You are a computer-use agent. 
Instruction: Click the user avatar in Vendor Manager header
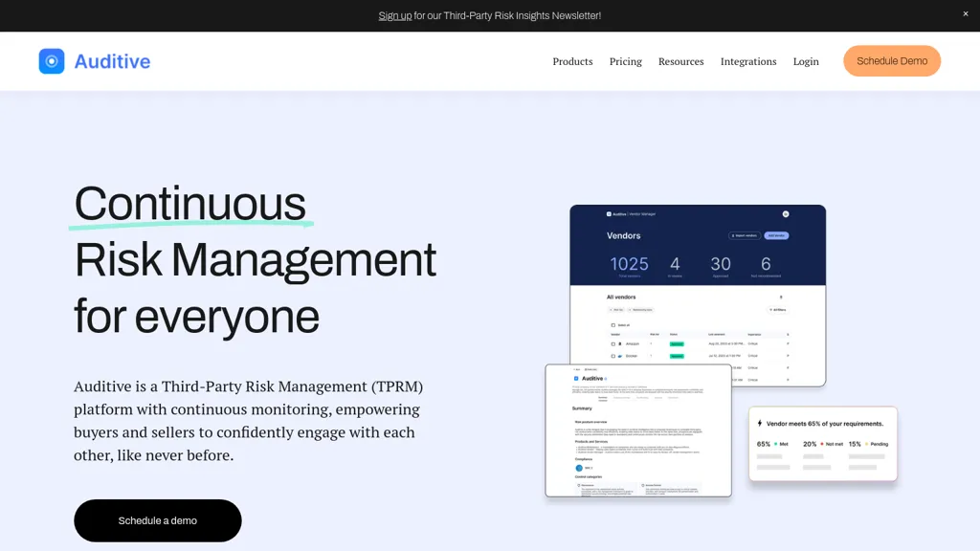coord(786,214)
